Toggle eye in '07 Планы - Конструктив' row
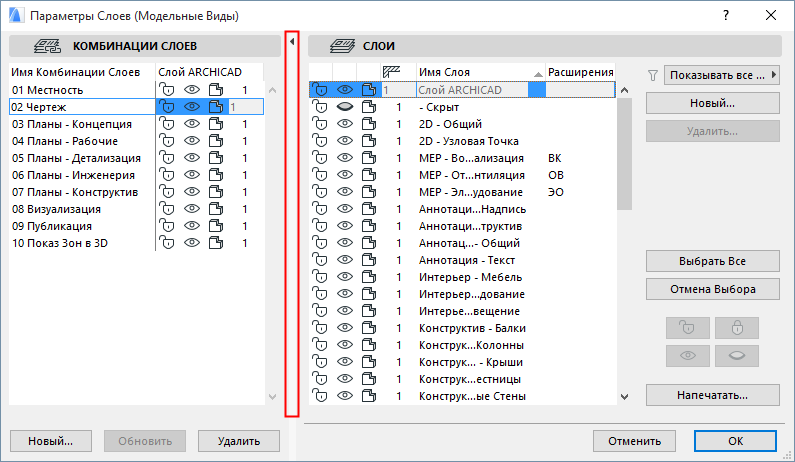 [192, 192]
